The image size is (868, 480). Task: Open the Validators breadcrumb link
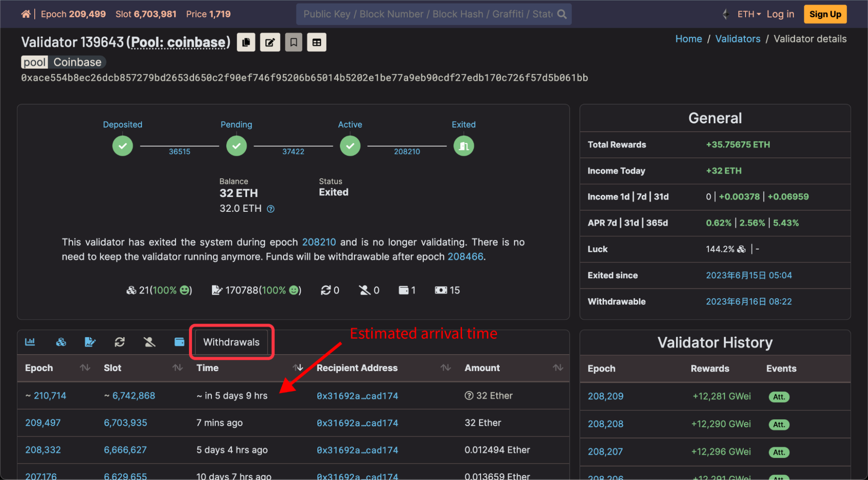(737, 39)
